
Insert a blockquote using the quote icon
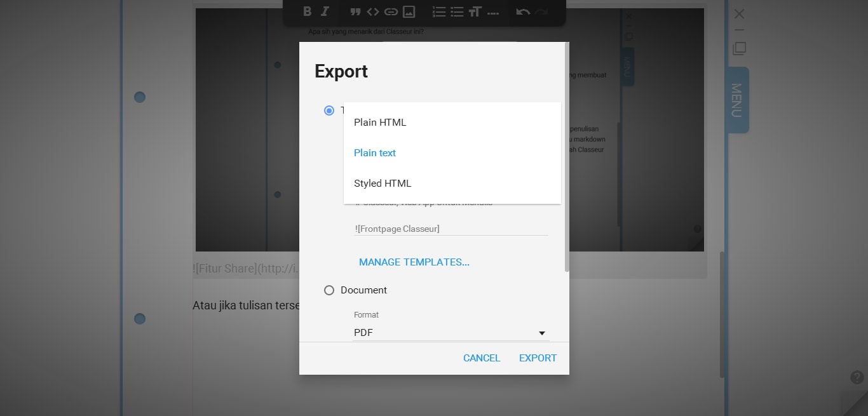355,11
